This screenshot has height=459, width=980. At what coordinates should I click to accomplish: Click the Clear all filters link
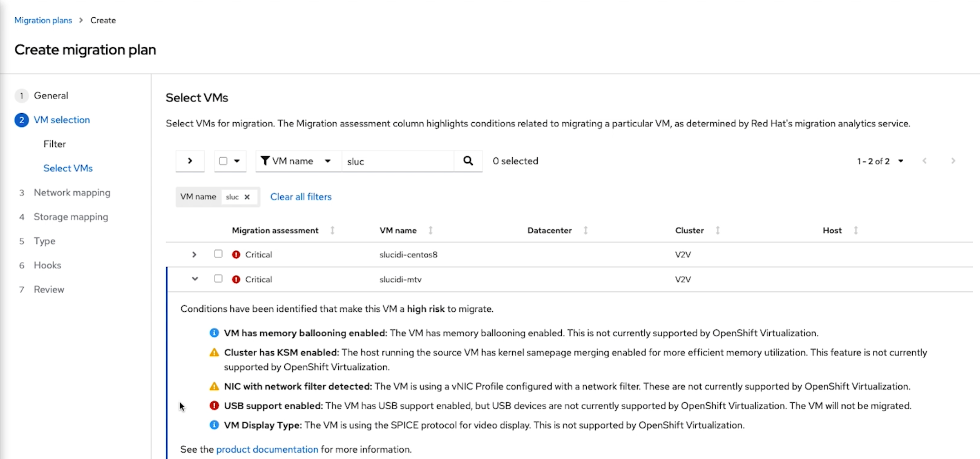click(x=301, y=196)
